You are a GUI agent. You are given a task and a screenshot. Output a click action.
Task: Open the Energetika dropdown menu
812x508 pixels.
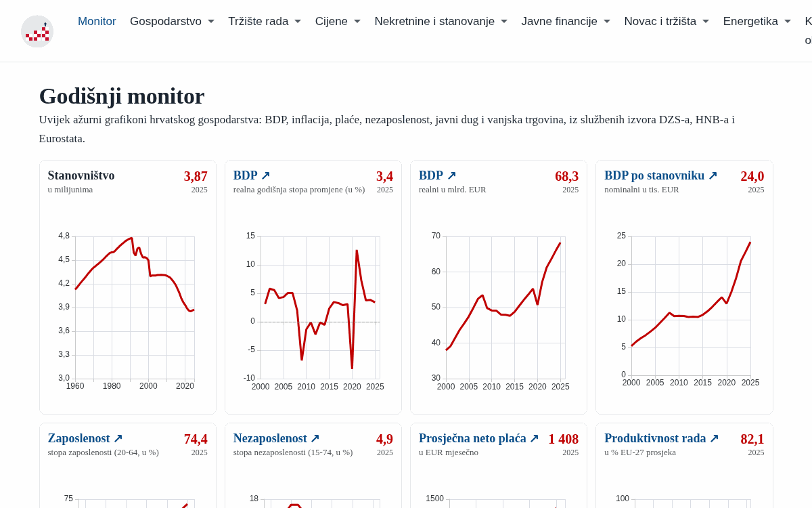point(757,22)
